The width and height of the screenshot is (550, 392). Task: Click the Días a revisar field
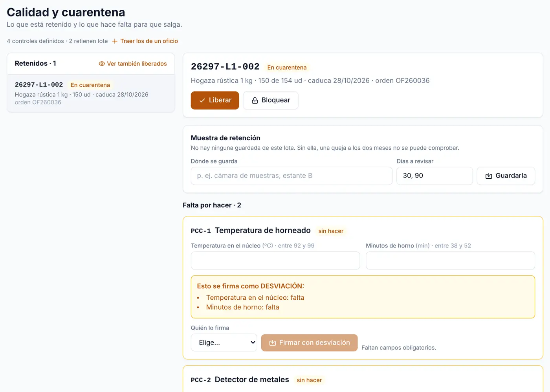pos(434,176)
